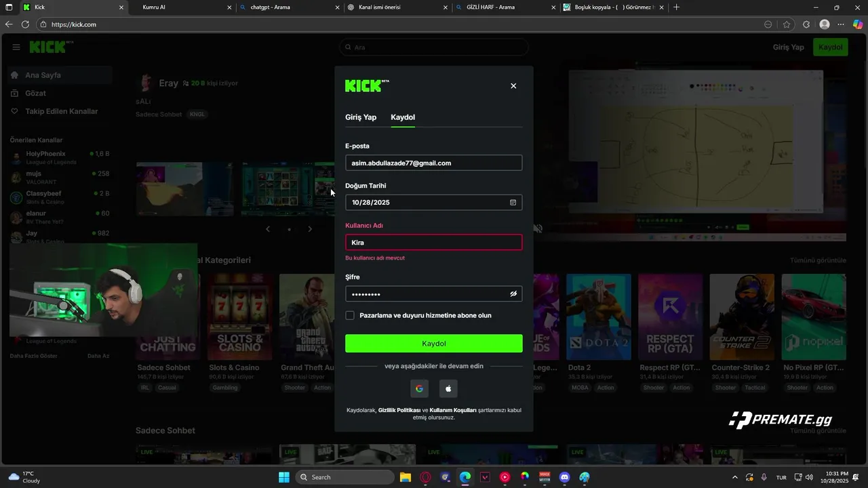Open Takip Edilen Kanallar in sidebar
868x488 pixels.
point(60,111)
